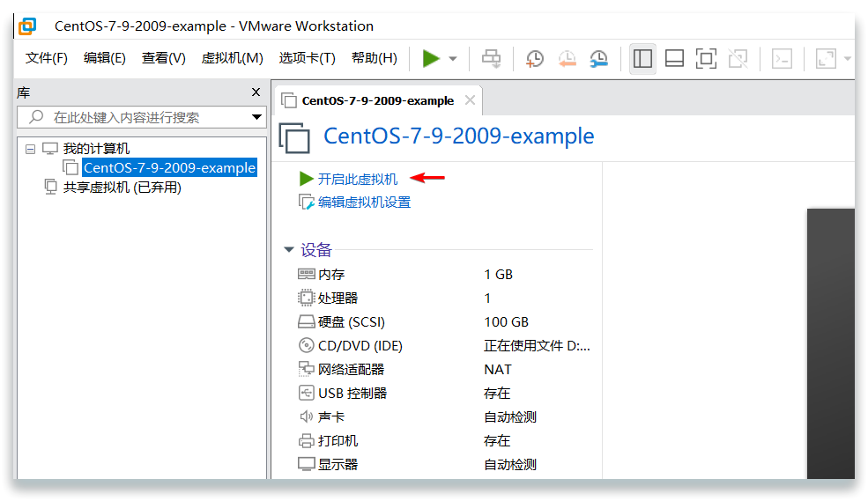868x501 pixels.
Task: Click the 显示器 display device row
Action: click(444, 465)
